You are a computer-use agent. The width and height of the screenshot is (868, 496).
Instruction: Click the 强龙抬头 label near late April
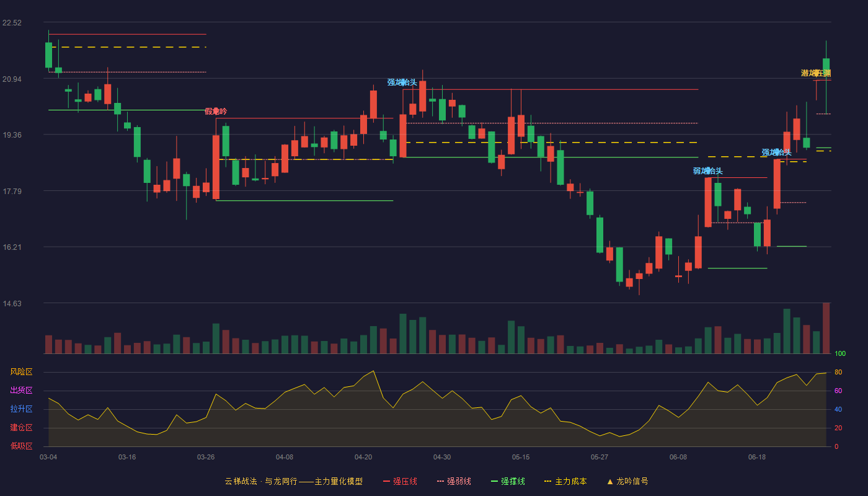pyautogui.click(x=402, y=82)
